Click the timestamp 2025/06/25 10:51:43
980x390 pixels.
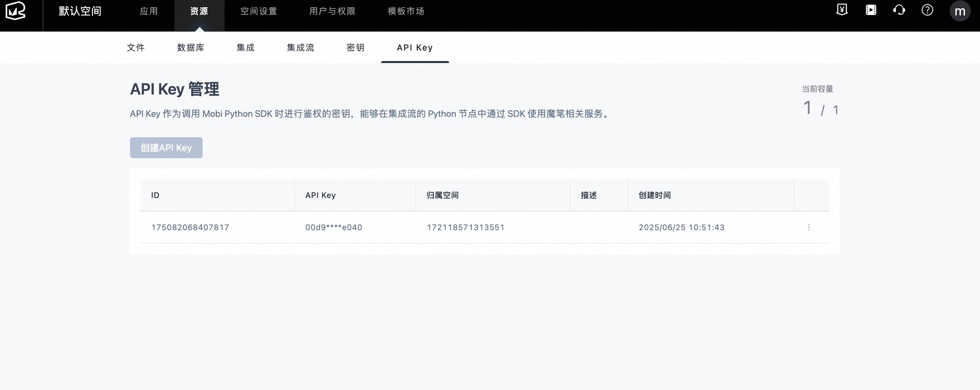tap(682, 227)
